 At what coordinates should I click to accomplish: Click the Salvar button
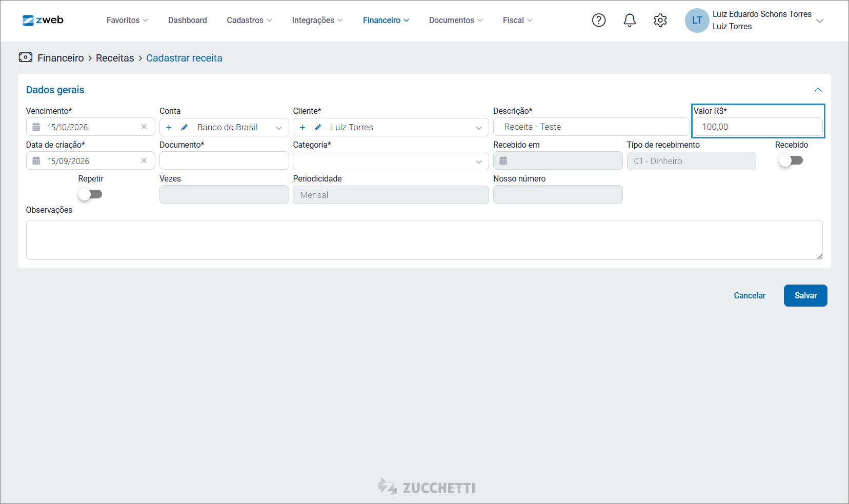pyautogui.click(x=805, y=295)
